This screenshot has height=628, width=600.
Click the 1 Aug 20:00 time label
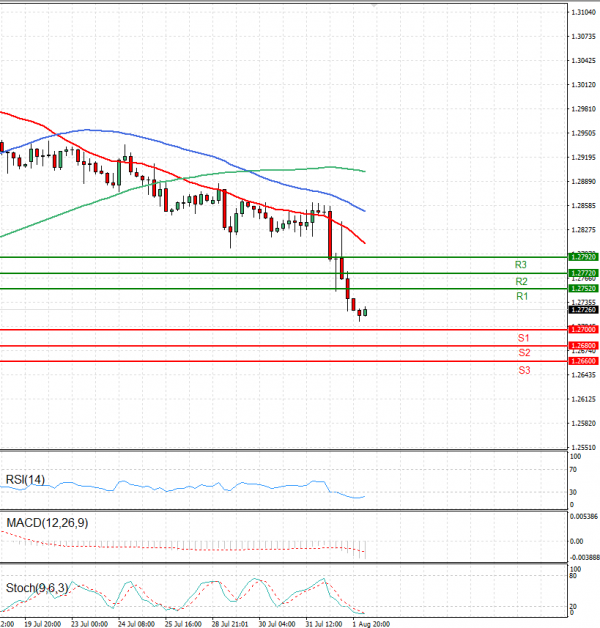tap(371, 624)
